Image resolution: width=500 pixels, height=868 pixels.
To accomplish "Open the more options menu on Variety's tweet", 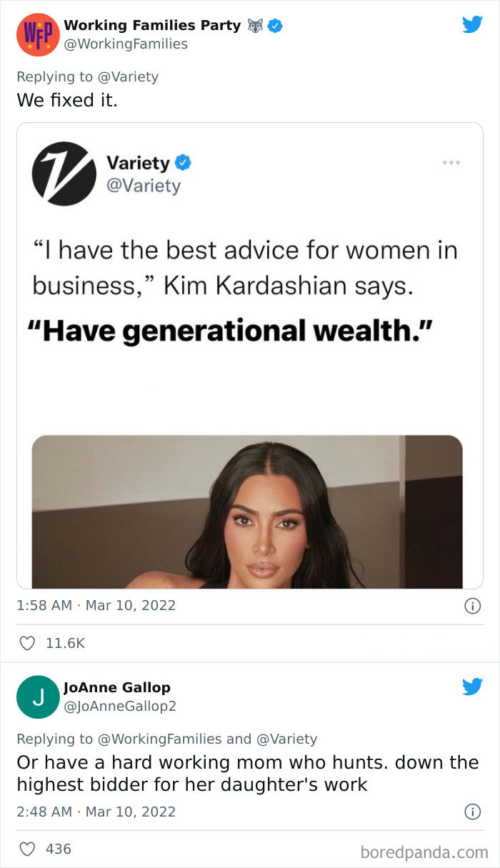I will click(x=451, y=162).
